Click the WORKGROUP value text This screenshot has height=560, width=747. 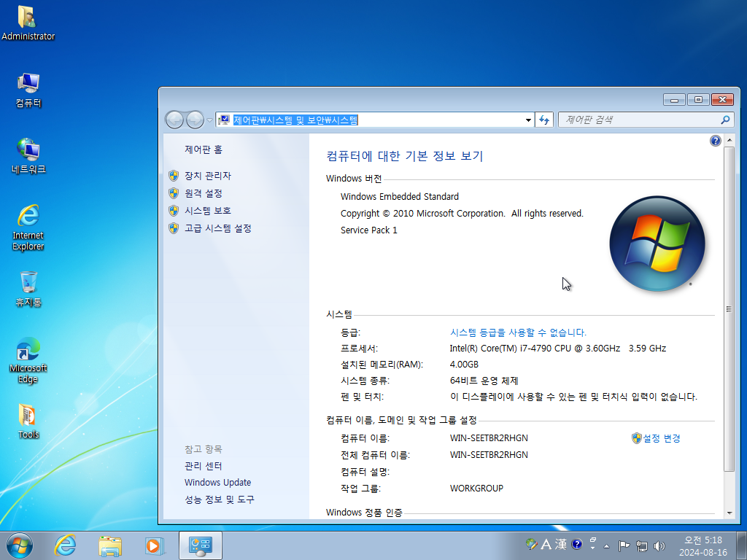coord(476,489)
